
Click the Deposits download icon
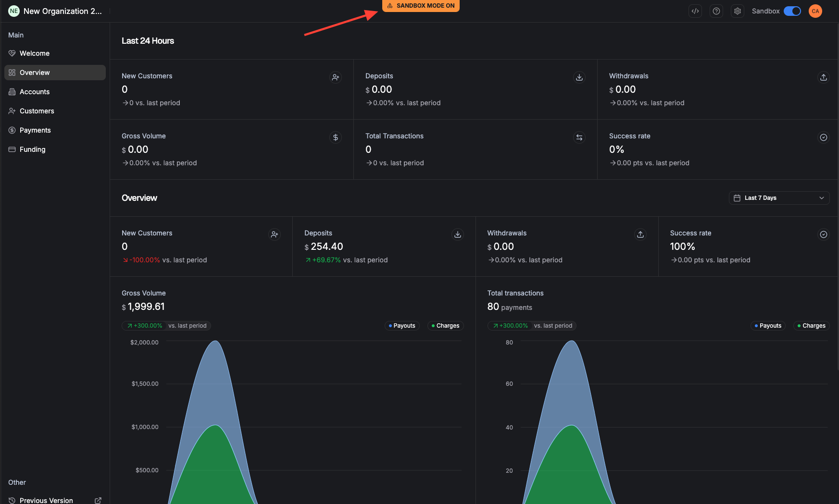(x=579, y=77)
